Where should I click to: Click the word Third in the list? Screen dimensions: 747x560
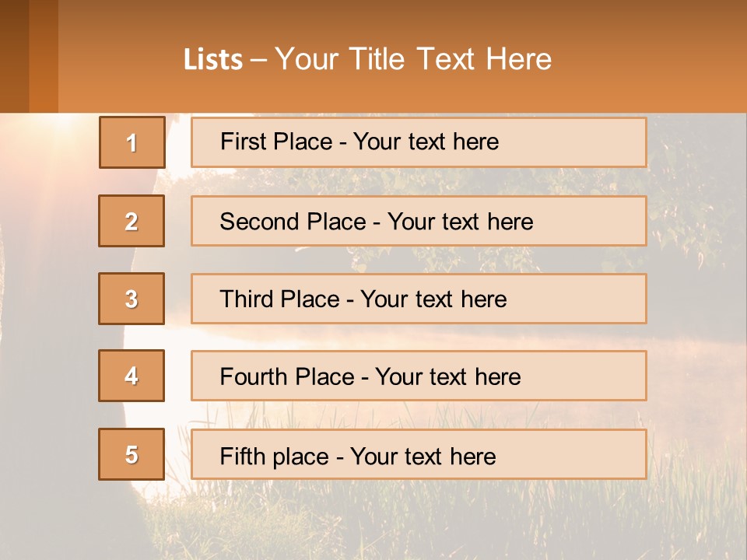(247, 299)
